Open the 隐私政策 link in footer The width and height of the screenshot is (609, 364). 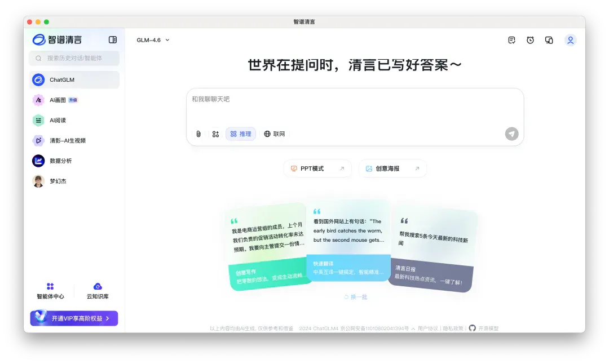tap(453, 329)
